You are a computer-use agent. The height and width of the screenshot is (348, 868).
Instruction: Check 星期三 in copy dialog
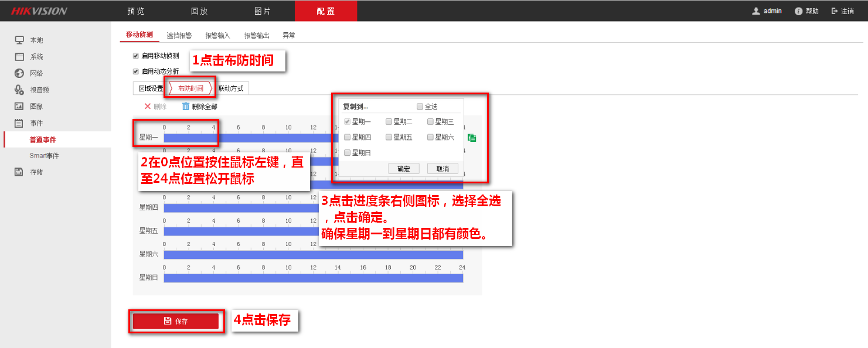pyautogui.click(x=430, y=122)
